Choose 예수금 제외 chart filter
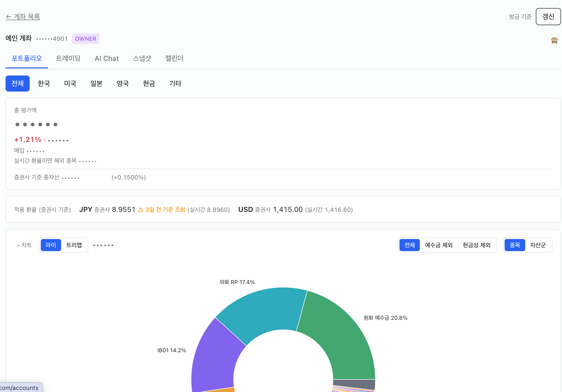Viewport: 562px width, 392px height. click(x=439, y=245)
